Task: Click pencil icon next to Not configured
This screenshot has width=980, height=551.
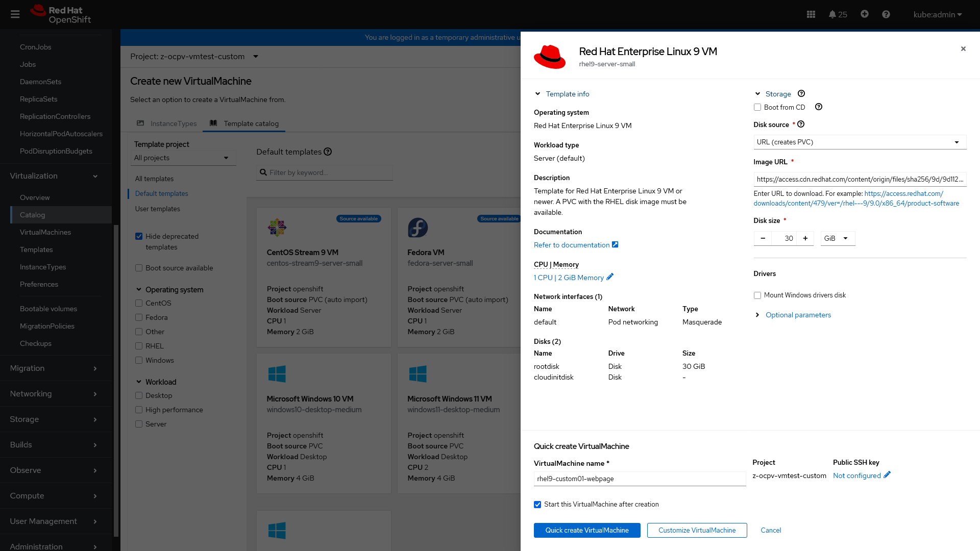Action: click(887, 475)
